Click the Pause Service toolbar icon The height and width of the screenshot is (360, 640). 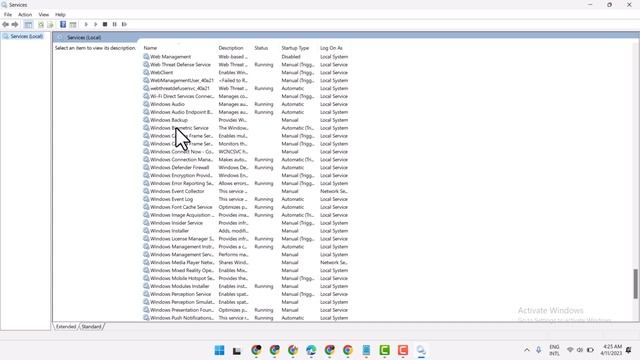tap(115, 24)
